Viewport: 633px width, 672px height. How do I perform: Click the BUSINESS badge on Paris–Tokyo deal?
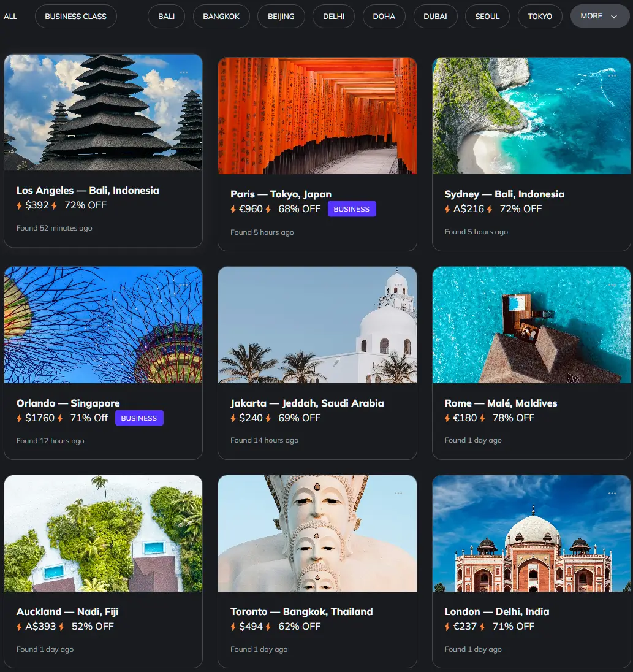[352, 209]
